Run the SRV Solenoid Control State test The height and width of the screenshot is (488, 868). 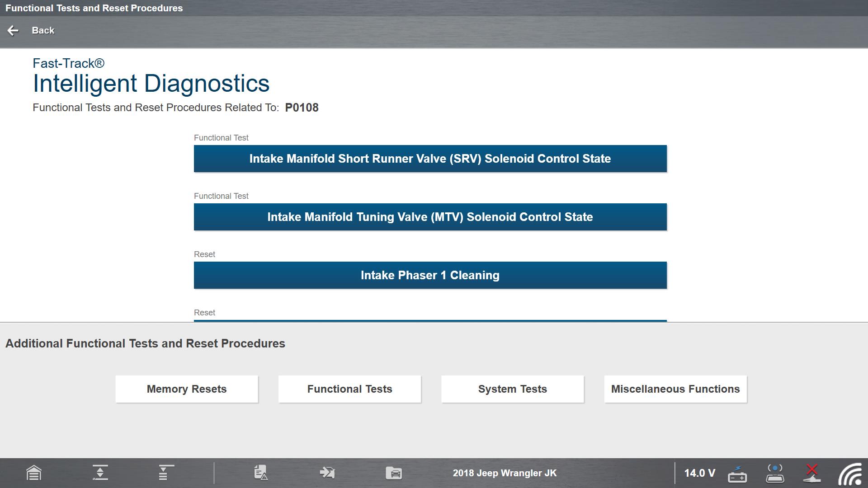pos(430,159)
